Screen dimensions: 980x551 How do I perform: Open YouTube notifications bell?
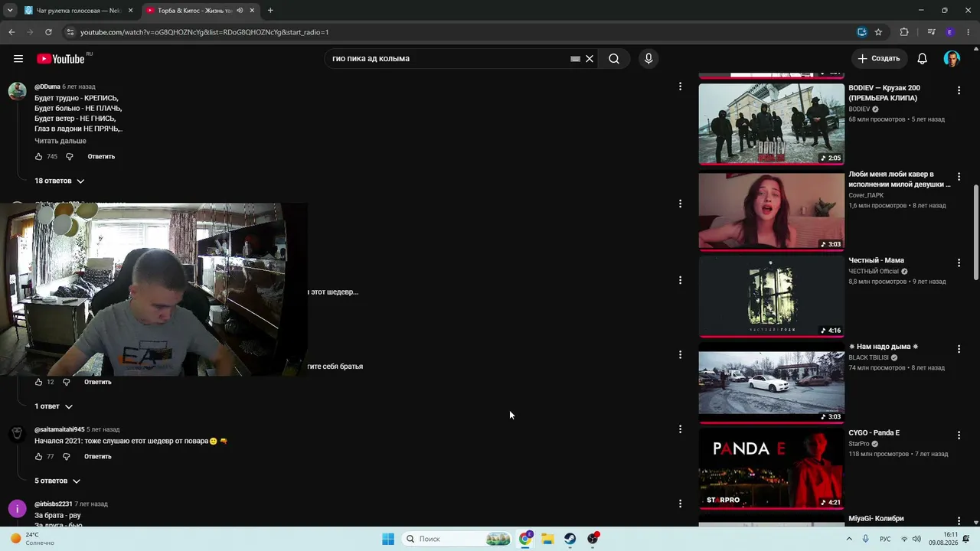[923, 59]
